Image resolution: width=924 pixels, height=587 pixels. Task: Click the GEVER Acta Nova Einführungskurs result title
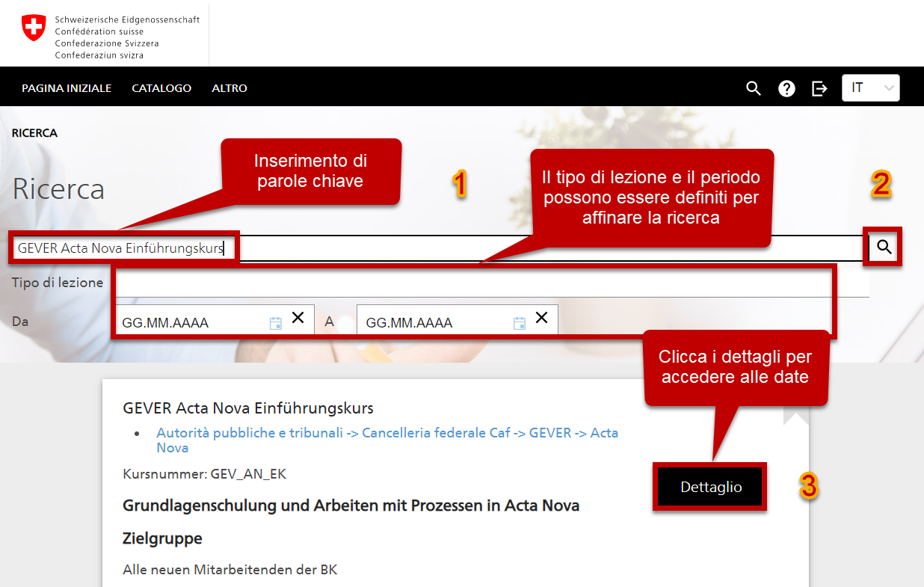[248, 408]
